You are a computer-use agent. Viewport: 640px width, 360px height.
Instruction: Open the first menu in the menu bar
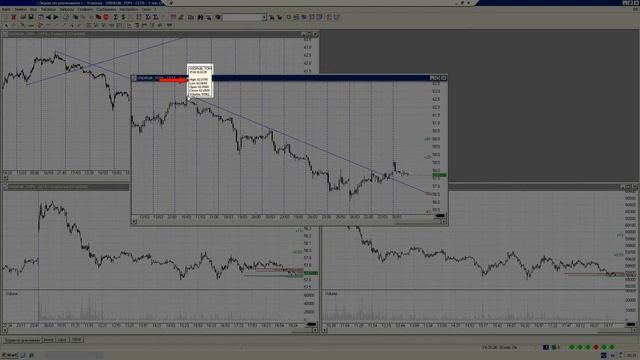[x=6, y=9]
